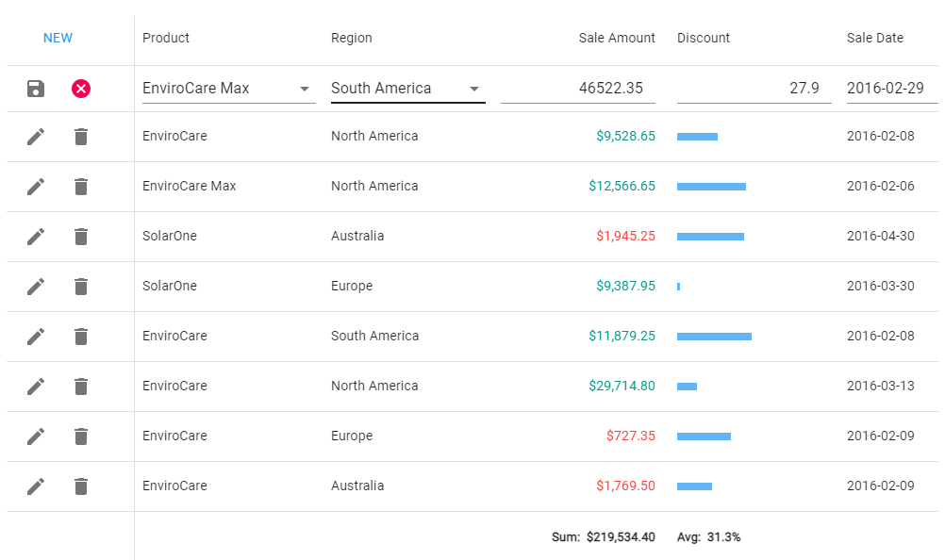
Task: Expand the Product selector arrow
Action: 305,88
